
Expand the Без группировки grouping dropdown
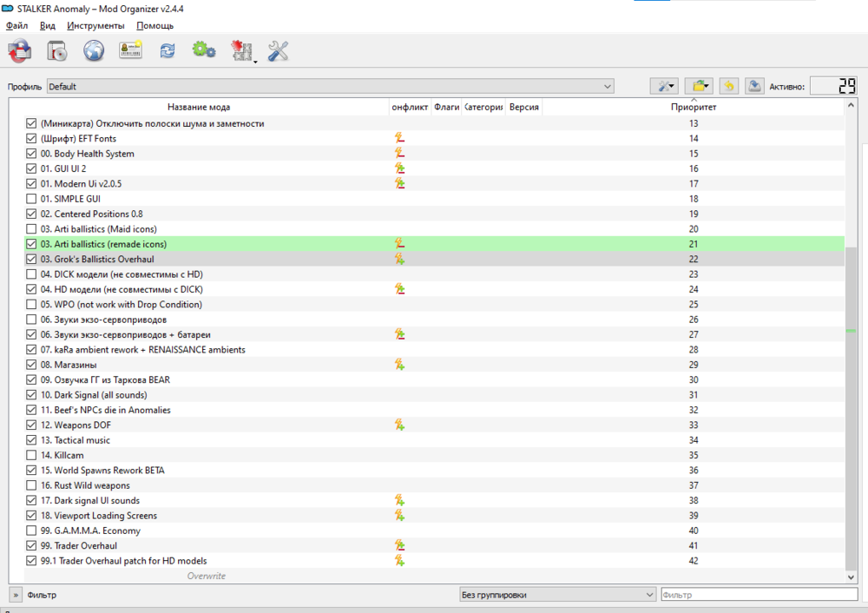[x=557, y=595]
